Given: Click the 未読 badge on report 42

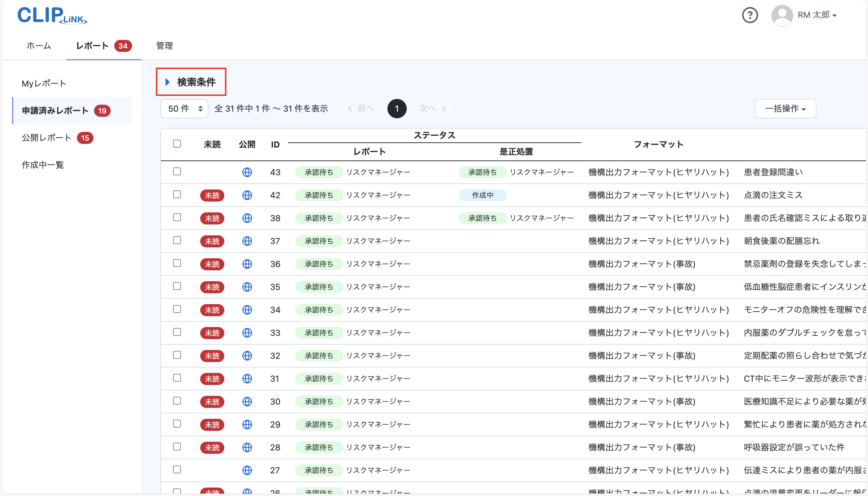Looking at the screenshot, I should point(212,195).
